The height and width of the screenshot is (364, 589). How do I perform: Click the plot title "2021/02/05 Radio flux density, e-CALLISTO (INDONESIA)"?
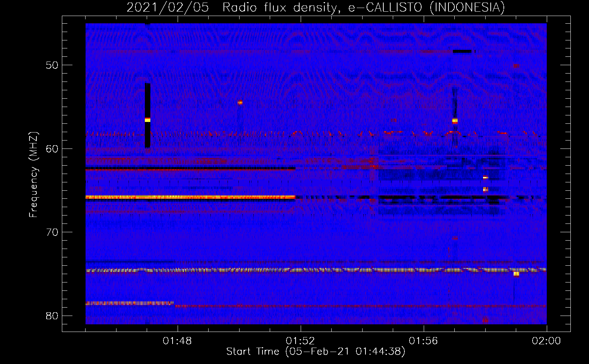pyautogui.click(x=316, y=7)
